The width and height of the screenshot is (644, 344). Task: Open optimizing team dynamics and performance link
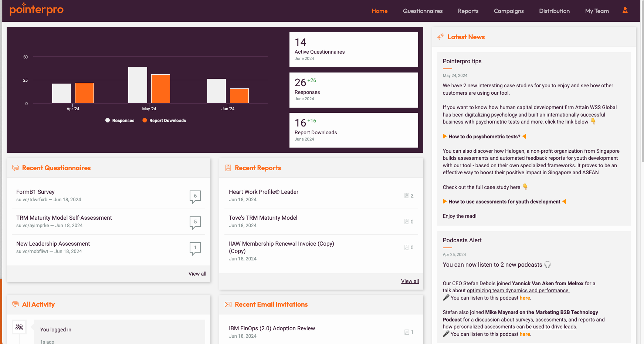point(518,290)
